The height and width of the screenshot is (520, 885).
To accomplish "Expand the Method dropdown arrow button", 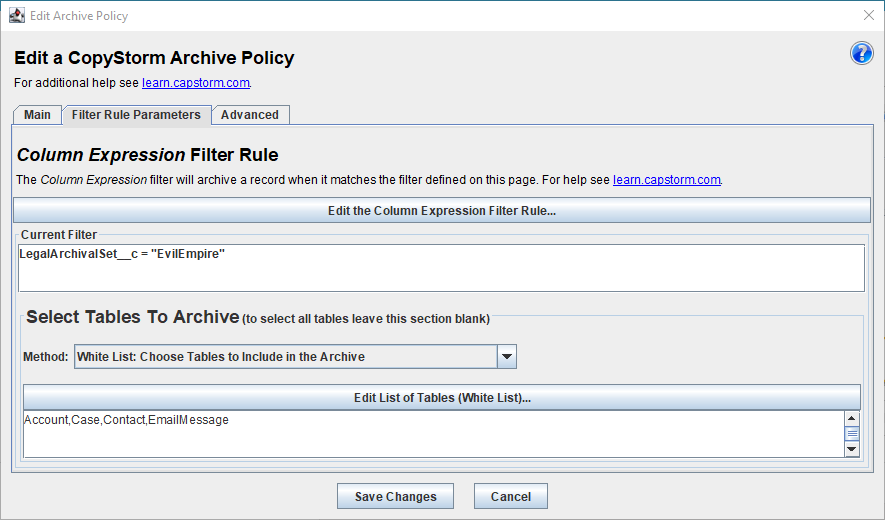I will 507,357.
